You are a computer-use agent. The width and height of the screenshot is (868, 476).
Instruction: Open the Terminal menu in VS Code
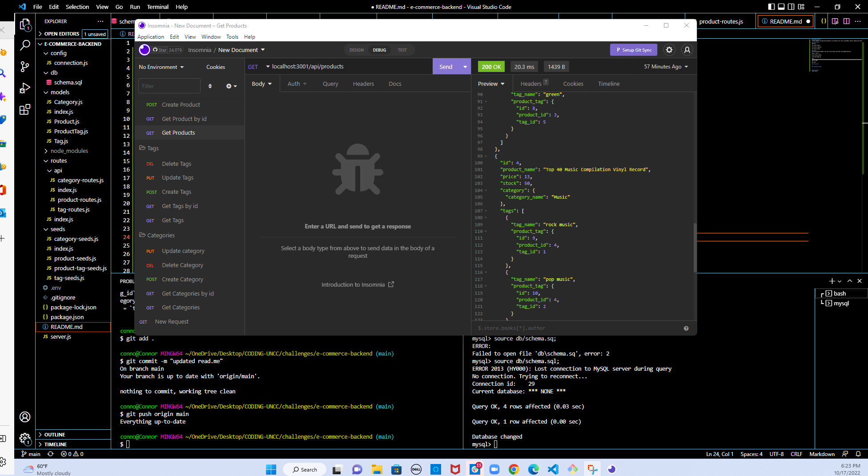[x=157, y=7]
